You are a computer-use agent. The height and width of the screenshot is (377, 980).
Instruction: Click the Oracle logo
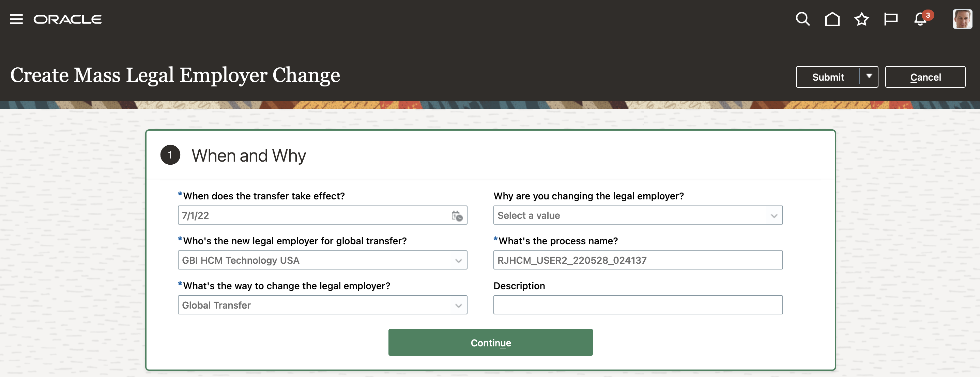click(68, 19)
